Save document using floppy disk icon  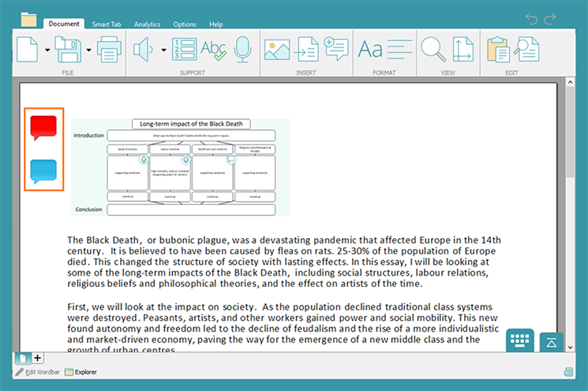pos(68,49)
